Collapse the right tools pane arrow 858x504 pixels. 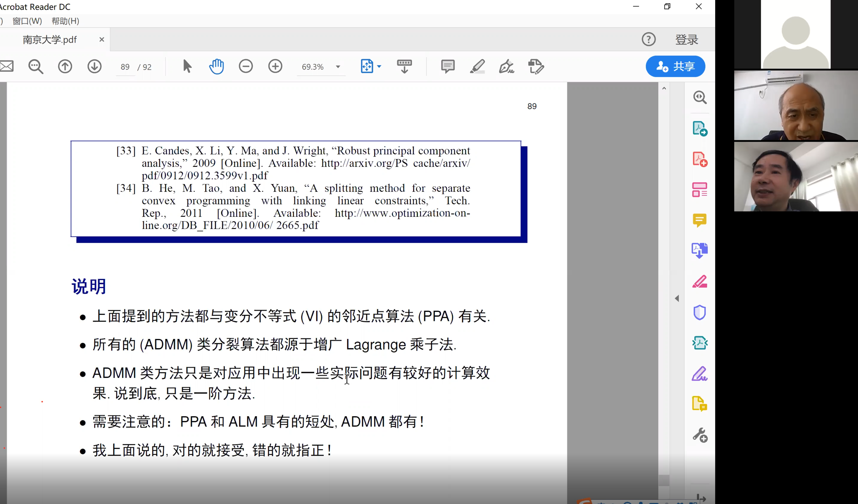coord(677,299)
